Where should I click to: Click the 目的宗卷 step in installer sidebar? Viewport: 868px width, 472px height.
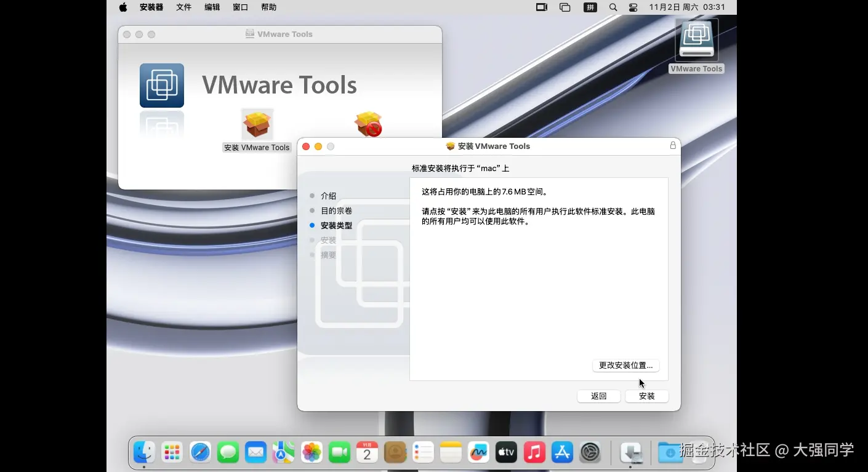pyautogui.click(x=336, y=210)
